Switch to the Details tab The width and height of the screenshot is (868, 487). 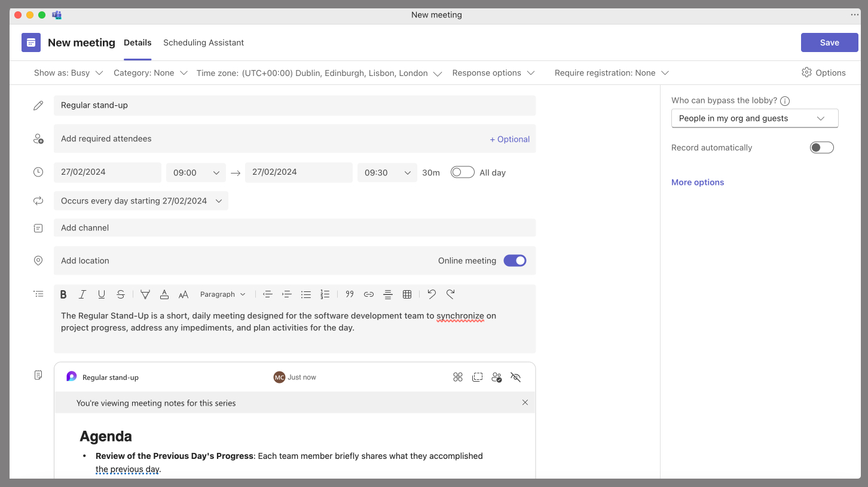137,42
